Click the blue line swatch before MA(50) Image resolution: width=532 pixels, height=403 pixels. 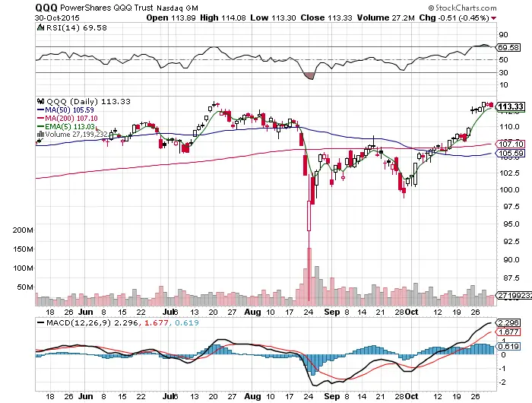click(40, 110)
